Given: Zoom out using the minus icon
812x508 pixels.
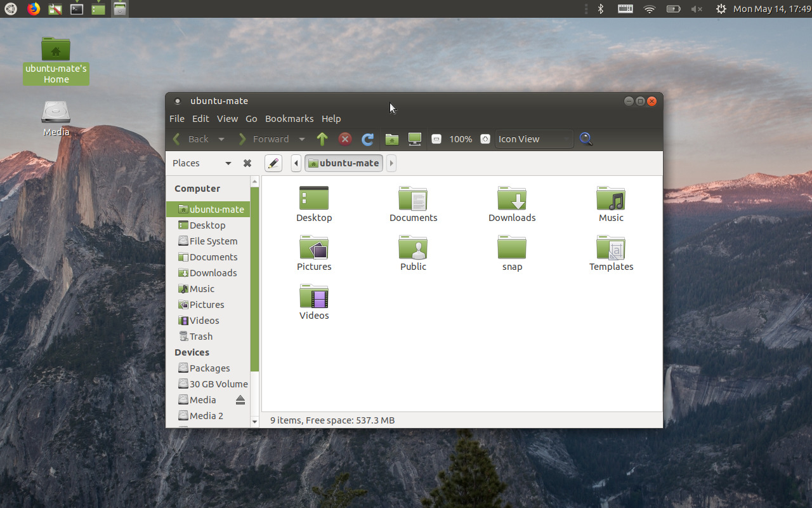Looking at the screenshot, I should tap(436, 139).
